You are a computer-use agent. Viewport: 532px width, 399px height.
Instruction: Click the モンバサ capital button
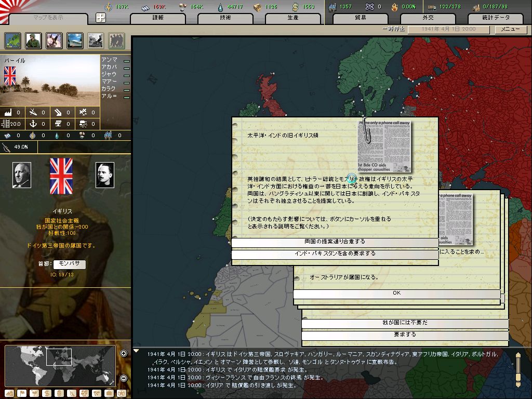(70, 263)
